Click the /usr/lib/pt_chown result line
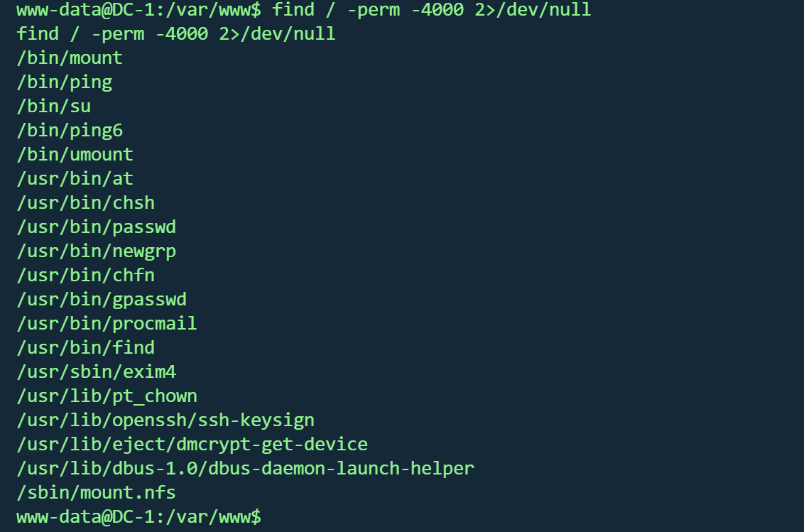This screenshot has width=804, height=532. tap(107, 396)
